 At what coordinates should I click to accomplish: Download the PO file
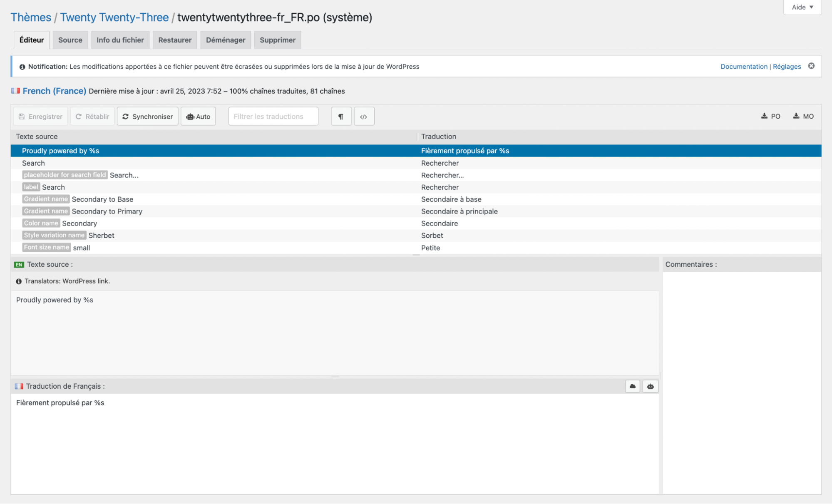point(771,117)
